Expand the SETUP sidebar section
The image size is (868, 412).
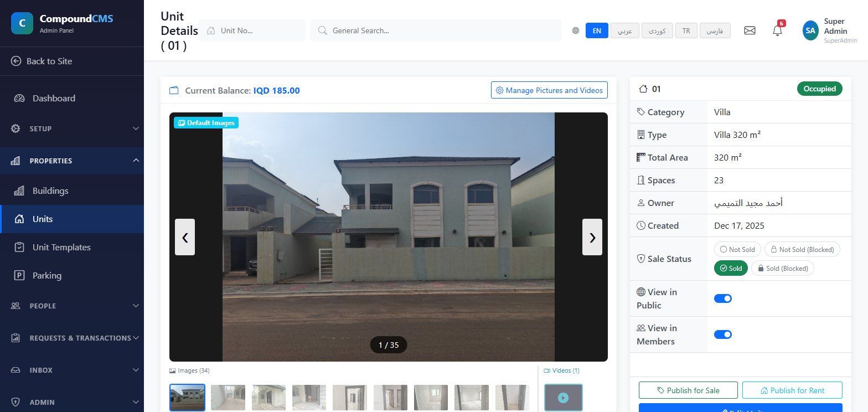pos(72,128)
